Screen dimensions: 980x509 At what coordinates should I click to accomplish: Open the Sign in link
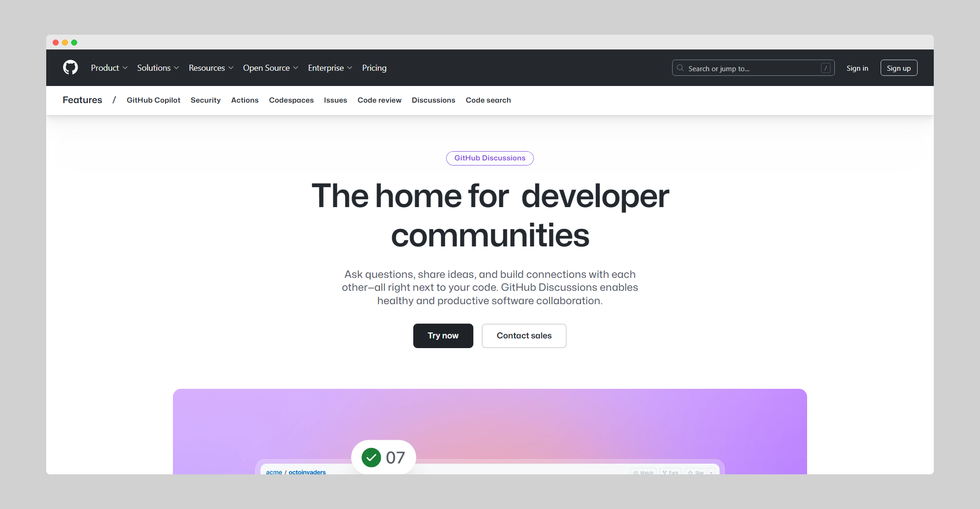pyautogui.click(x=857, y=68)
